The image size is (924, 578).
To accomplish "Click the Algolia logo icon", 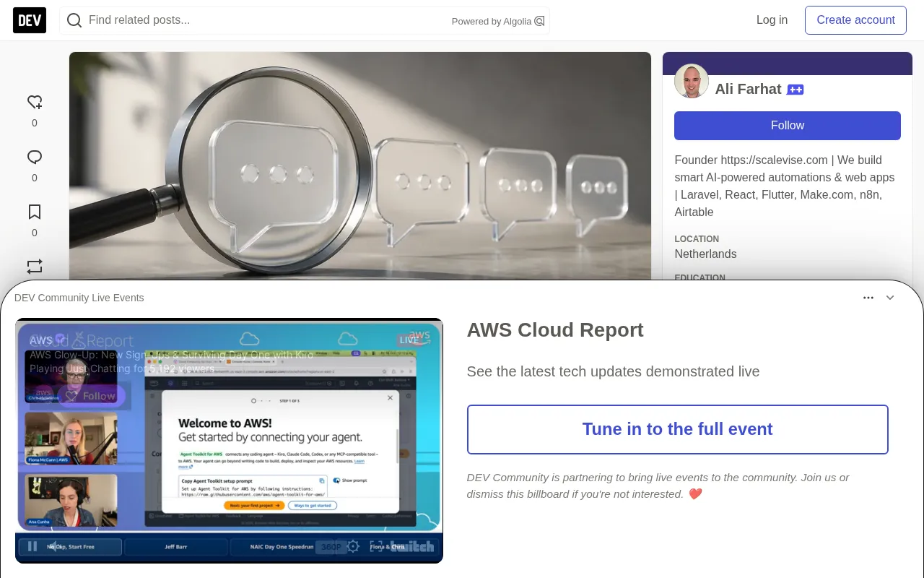I will pyautogui.click(x=539, y=21).
